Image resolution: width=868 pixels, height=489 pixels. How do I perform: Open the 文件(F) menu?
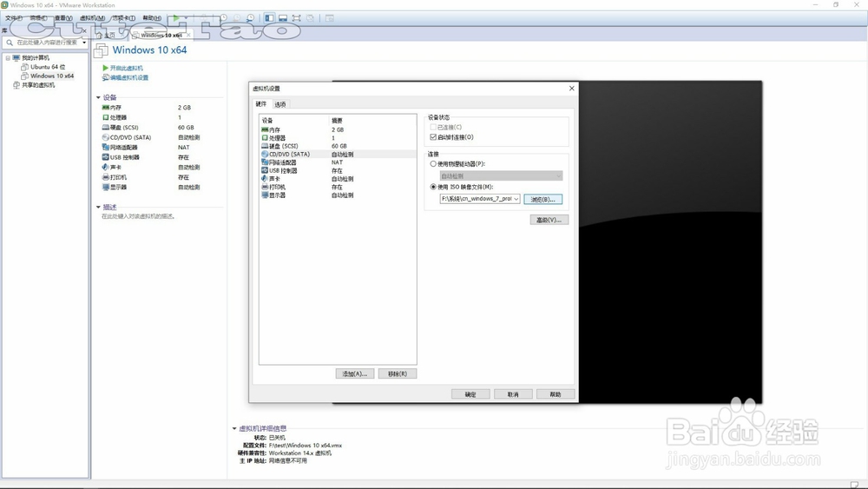14,18
